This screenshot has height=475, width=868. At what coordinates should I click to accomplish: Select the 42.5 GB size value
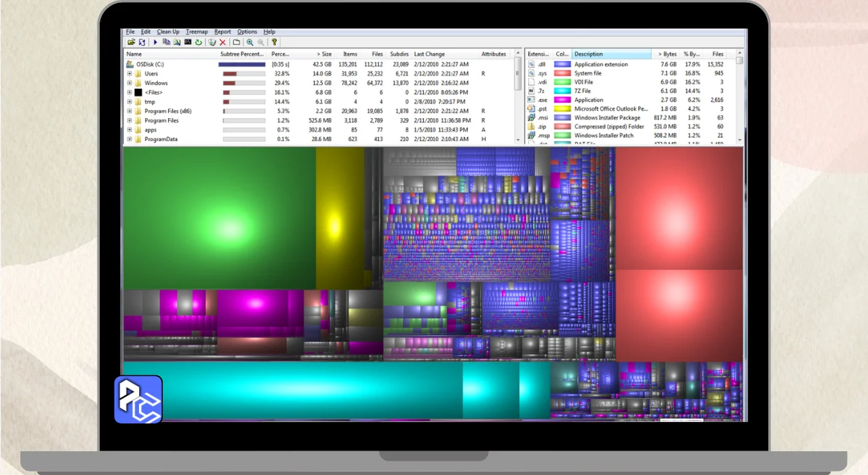coord(321,64)
